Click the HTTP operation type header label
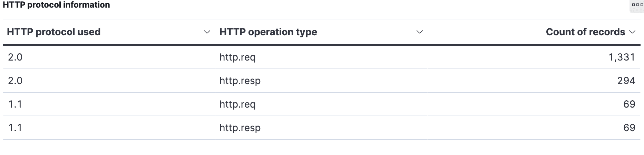Image resolution: width=644 pixels, height=155 pixels. click(268, 32)
